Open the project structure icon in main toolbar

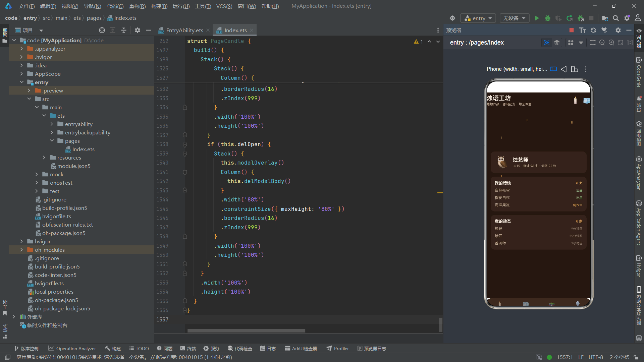point(605,18)
